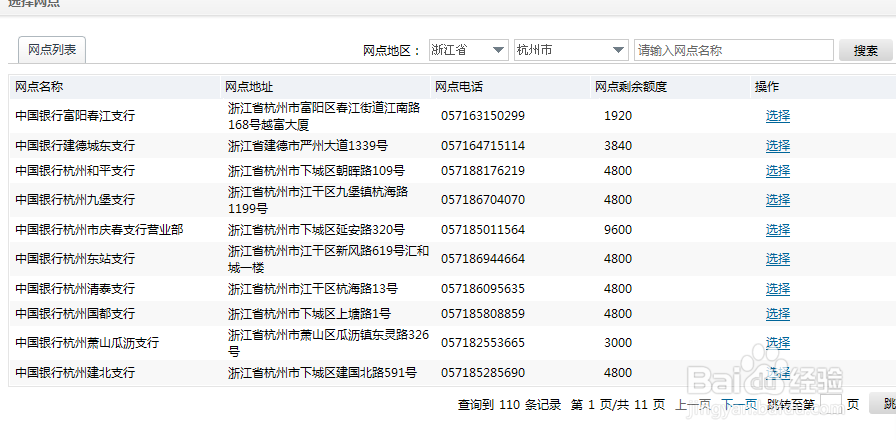Click the 查询到 110 条记录 result count
896x440 pixels.
click(509, 405)
